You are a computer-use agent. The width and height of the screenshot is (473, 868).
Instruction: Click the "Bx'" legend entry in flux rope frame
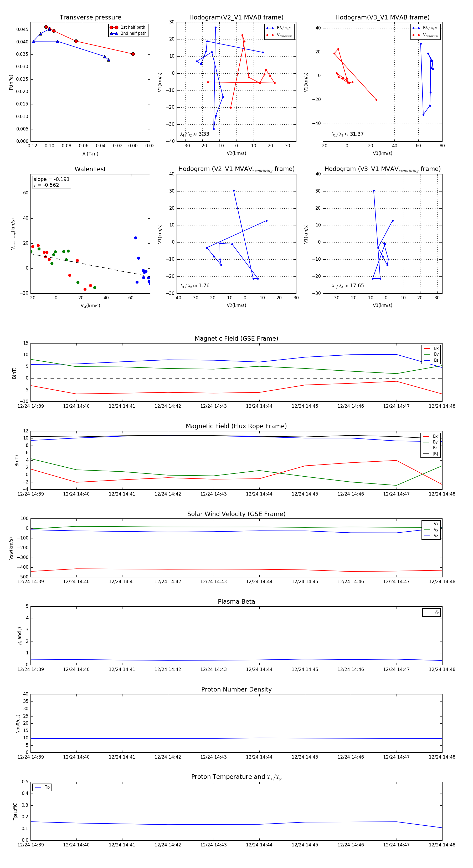coord(431,436)
